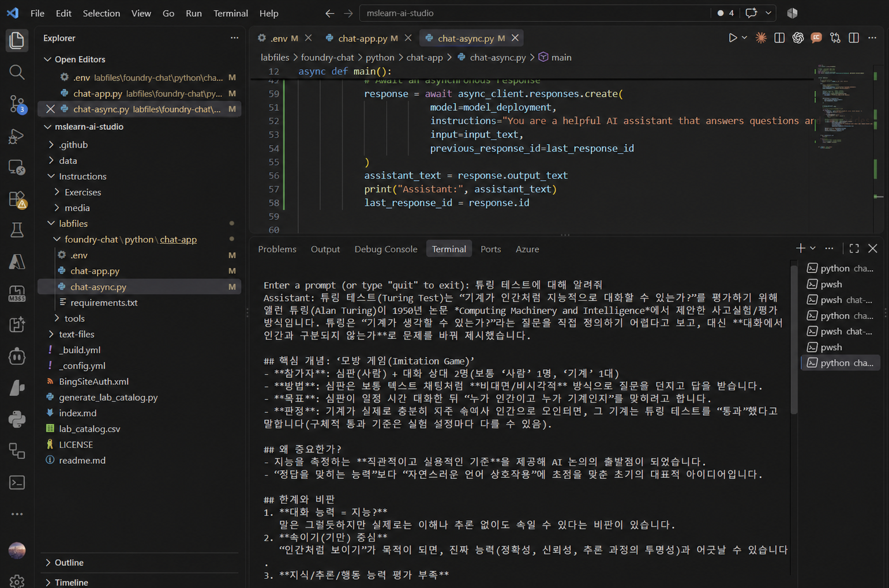Open Source Control with the 3 badge
The height and width of the screenshot is (588, 889).
pos(17,104)
